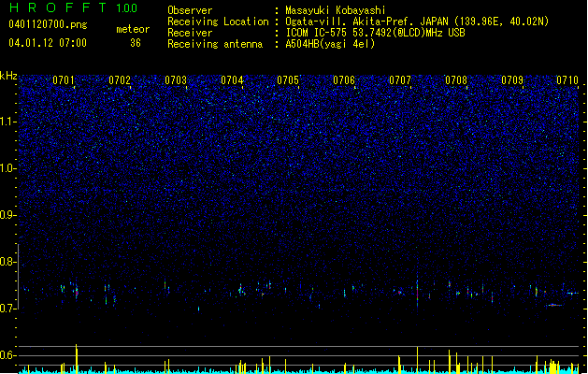Click the Observer label
The height and width of the screenshot is (374, 588).
coord(190,10)
